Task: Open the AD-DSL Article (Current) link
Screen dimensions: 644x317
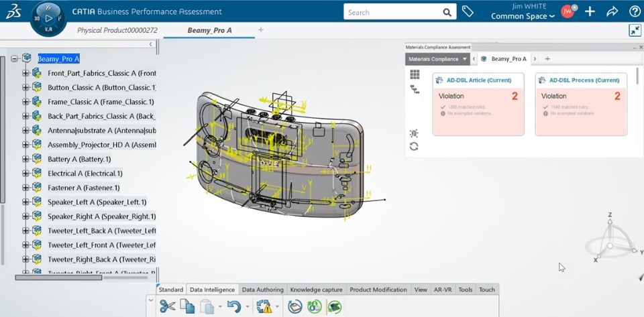Action: pos(479,80)
